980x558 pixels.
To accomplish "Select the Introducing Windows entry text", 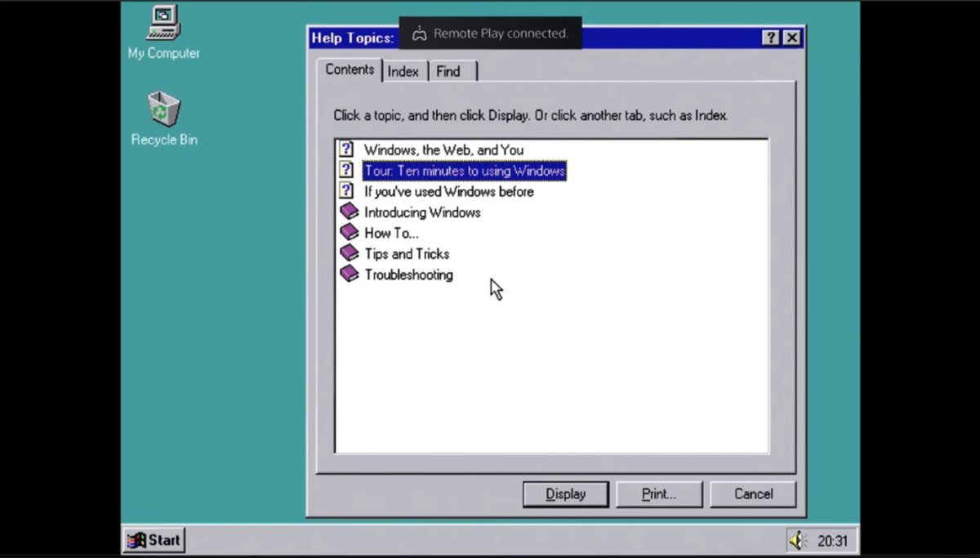I will pos(422,212).
